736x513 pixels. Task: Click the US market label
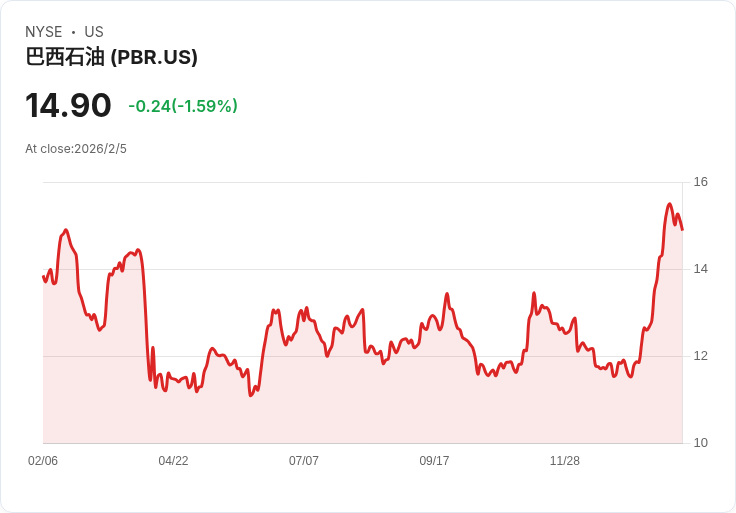coord(94,32)
